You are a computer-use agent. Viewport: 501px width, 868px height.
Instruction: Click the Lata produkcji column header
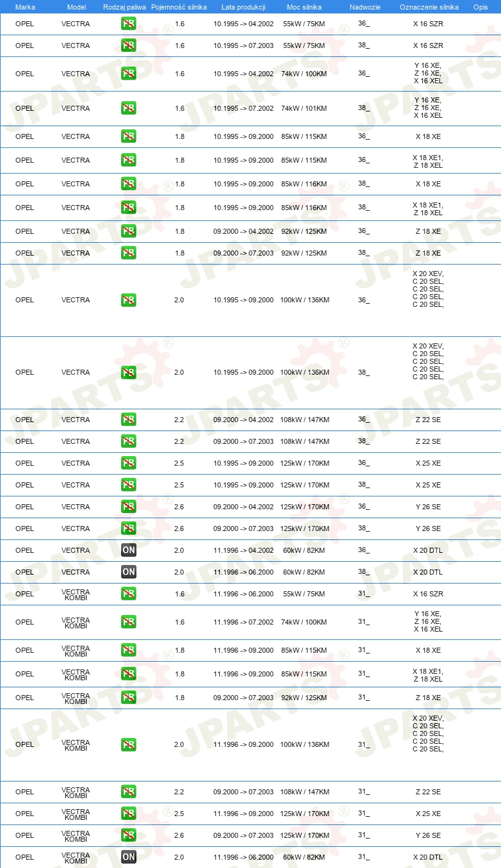click(243, 7)
